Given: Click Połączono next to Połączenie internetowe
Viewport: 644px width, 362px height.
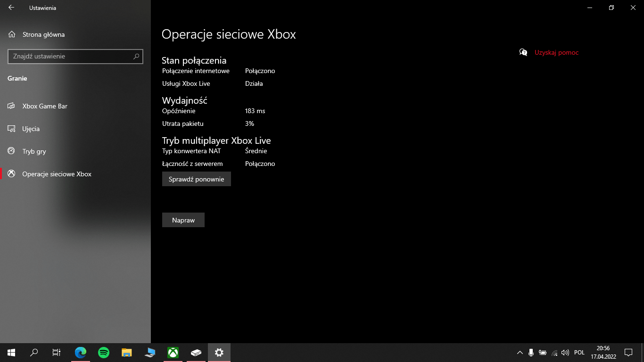Looking at the screenshot, I should [260, 71].
